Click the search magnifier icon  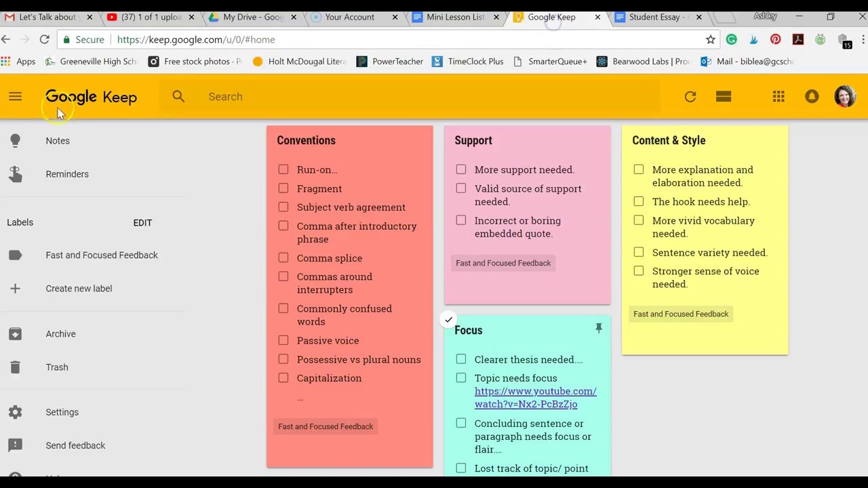point(178,96)
